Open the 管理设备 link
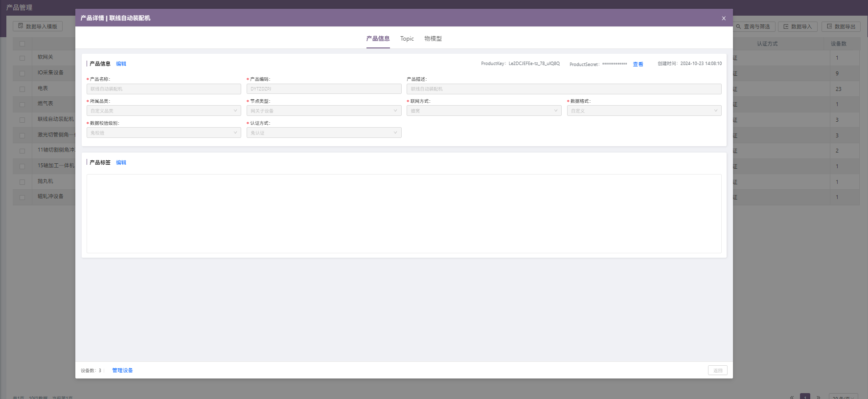Viewport: 868px width, 399px height. point(122,371)
